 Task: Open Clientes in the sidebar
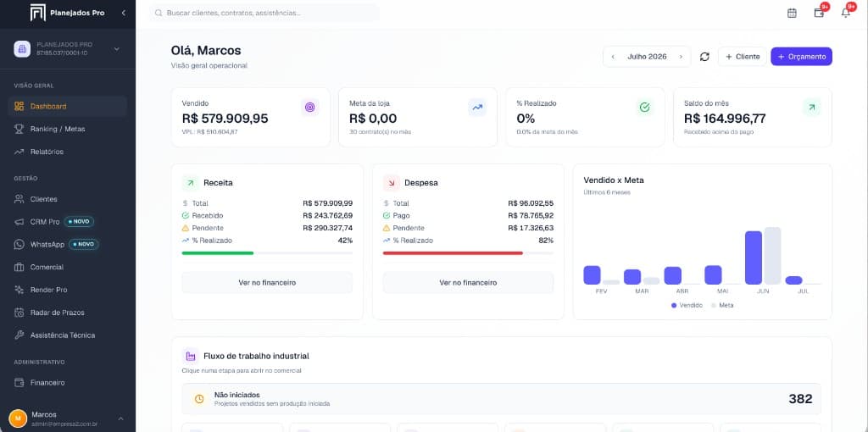click(x=68, y=199)
